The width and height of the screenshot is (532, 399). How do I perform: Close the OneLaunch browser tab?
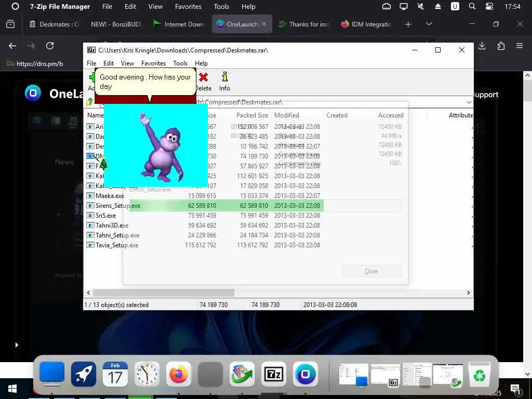coord(264,24)
